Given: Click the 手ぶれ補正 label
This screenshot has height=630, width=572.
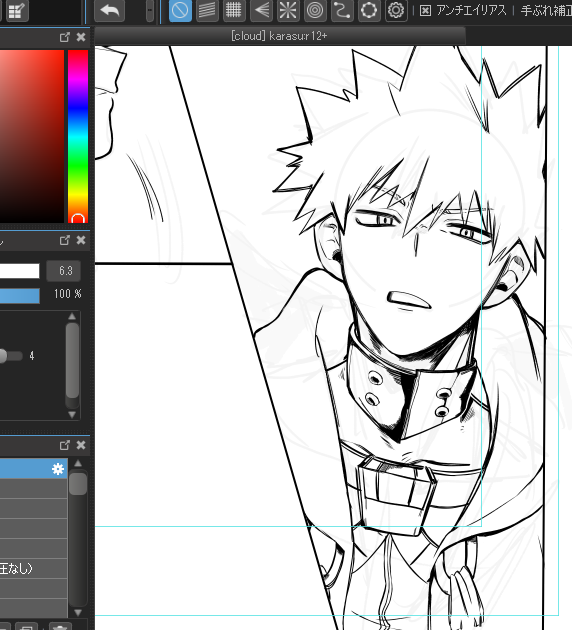Looking at the screenshot, I should pos(546,10).
